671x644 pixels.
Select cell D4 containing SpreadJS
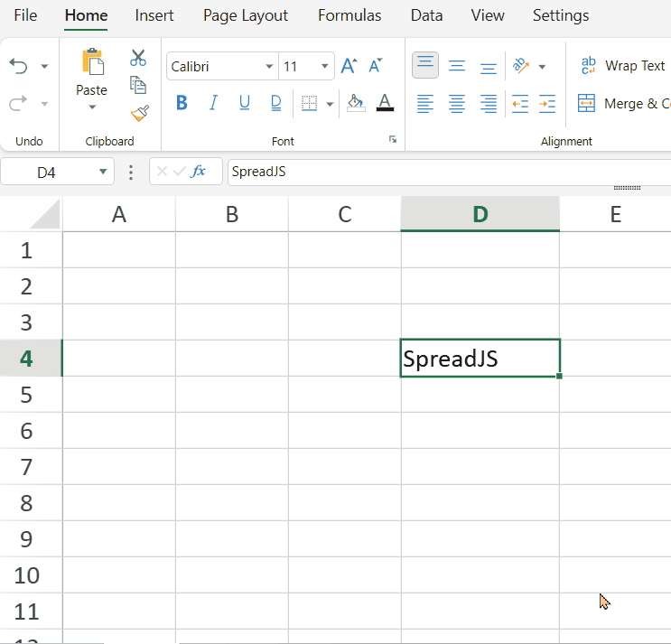point(480,359)
